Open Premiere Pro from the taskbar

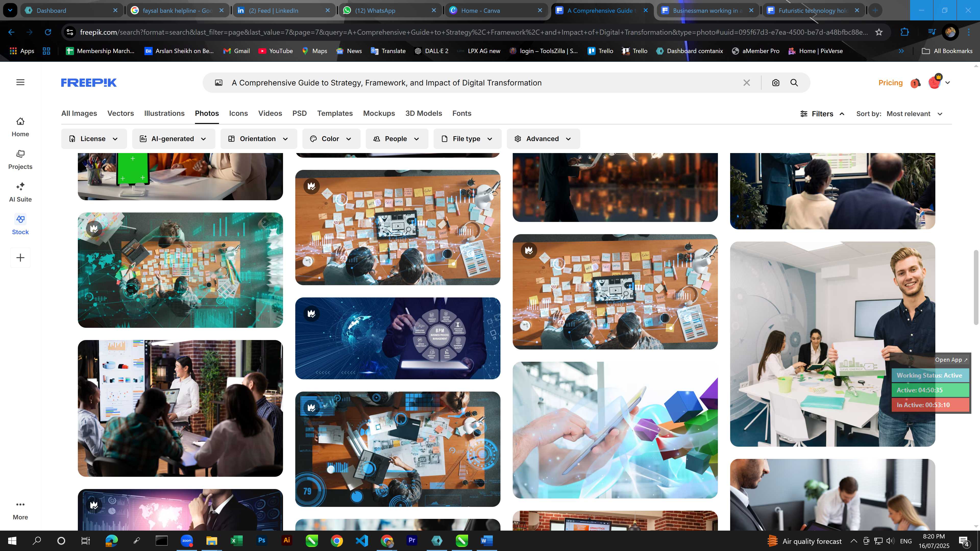click(x=412, y=540)
